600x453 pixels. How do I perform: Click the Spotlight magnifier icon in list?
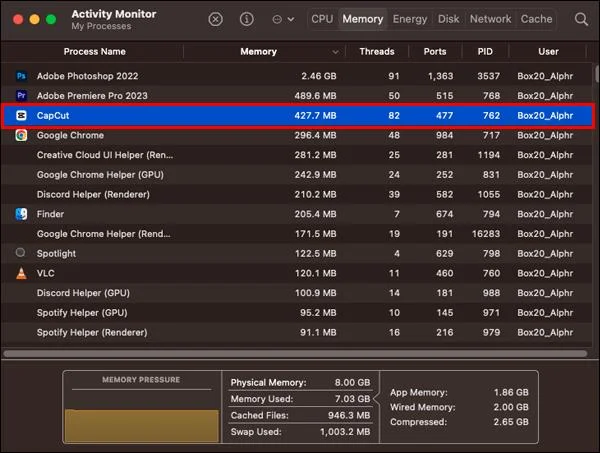point(20,253)
